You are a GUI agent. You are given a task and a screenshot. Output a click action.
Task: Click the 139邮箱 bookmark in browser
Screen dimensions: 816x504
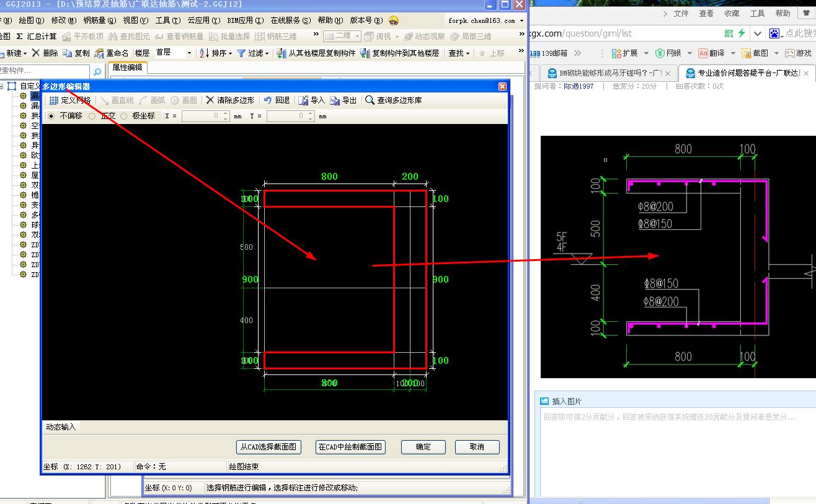coord(550,53)
